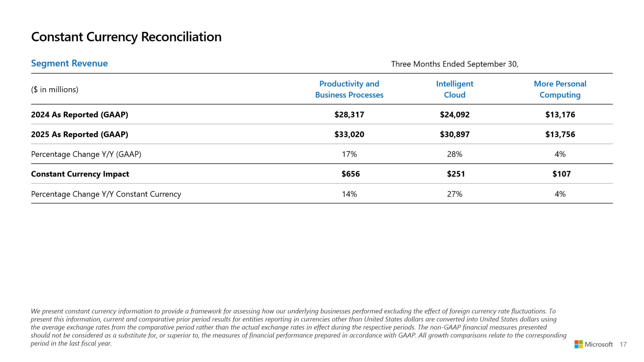Image resolution: width=644 pixels, height=362 pixels.
Task: Select the More Personal Computing header
Action: (x=560, y=89)
